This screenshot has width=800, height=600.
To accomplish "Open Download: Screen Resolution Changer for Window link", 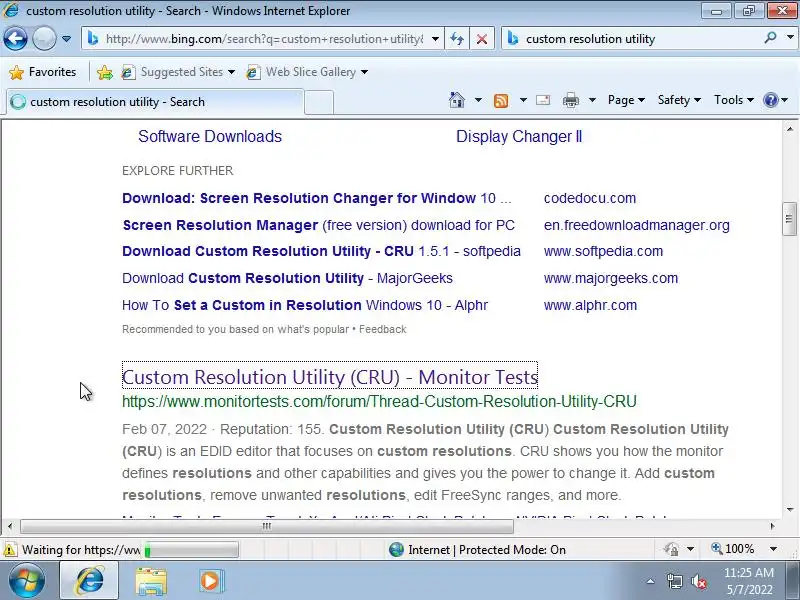I will [316, 198].
